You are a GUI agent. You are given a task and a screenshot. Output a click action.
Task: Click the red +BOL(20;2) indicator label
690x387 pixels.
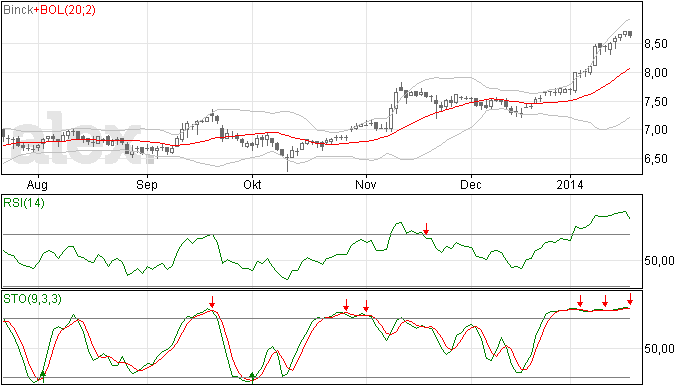click(x=64, y=10)
